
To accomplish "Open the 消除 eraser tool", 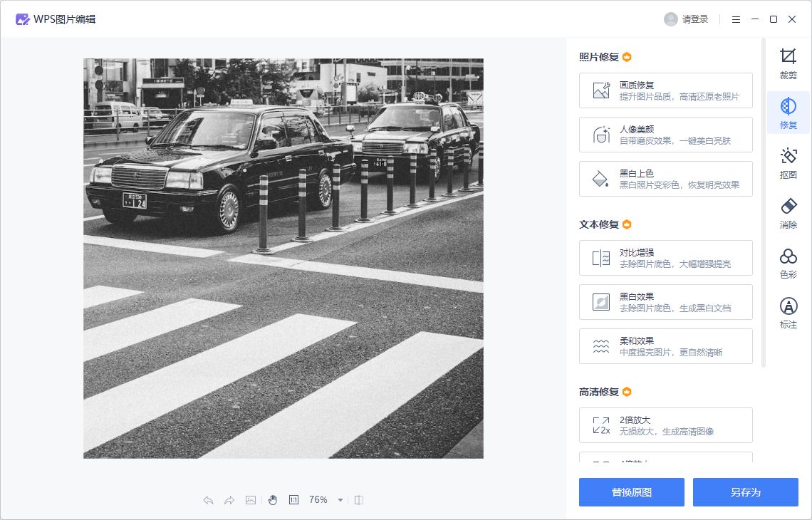I will point(788,213).
